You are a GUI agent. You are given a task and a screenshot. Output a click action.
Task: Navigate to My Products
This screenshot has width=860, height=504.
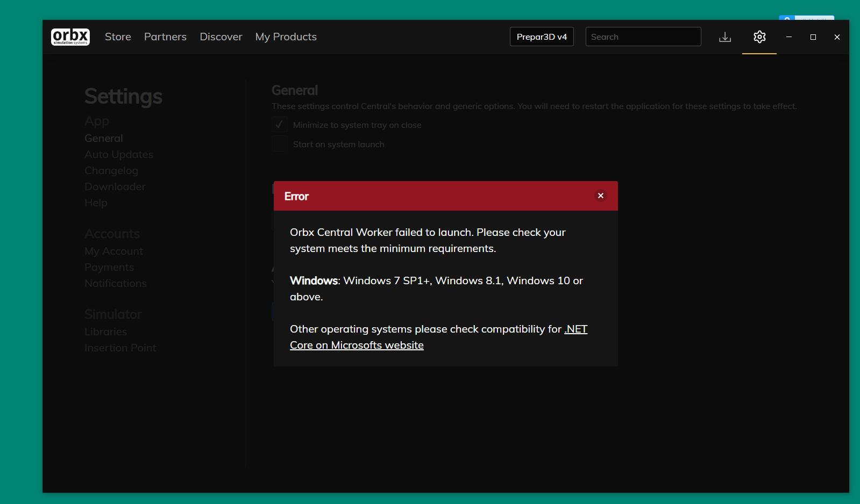point(286,37)
